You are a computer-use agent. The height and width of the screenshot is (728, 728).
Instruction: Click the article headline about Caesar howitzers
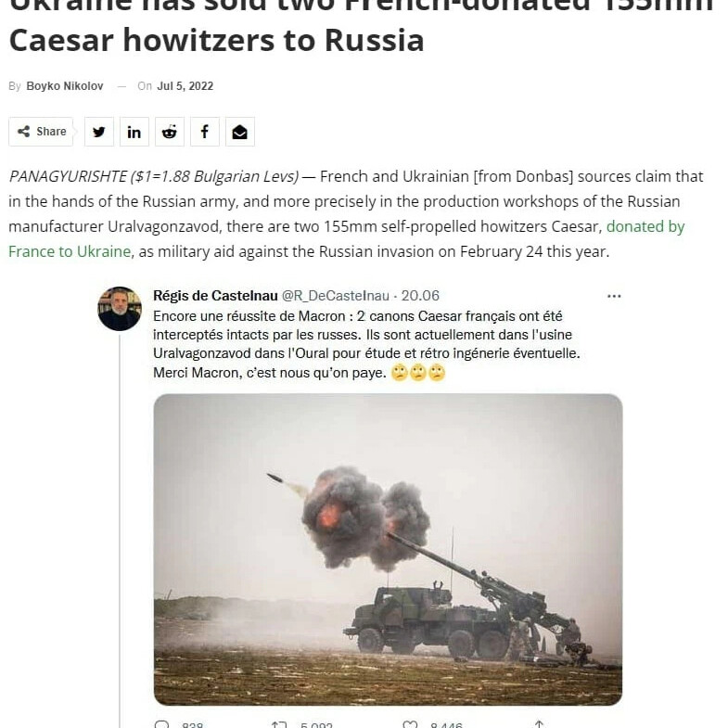pos(361,26)
